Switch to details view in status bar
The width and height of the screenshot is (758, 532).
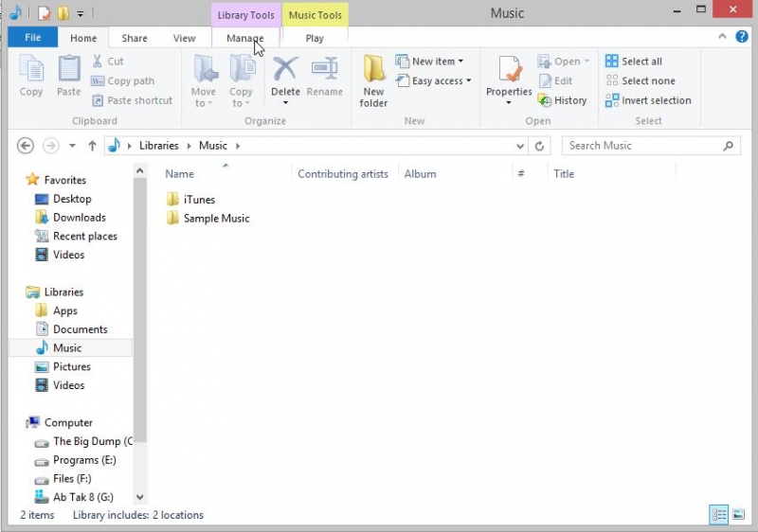pyautogui.click(x=719, y=514)
